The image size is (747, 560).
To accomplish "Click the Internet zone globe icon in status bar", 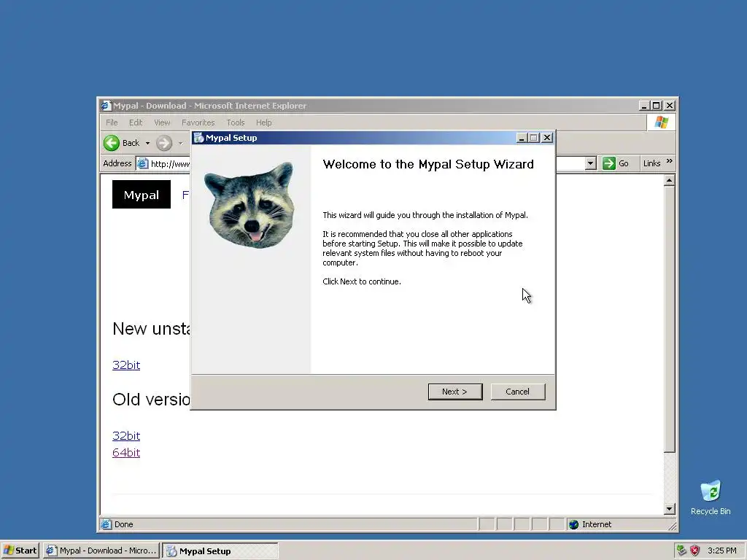I will (x=574, y=524).
